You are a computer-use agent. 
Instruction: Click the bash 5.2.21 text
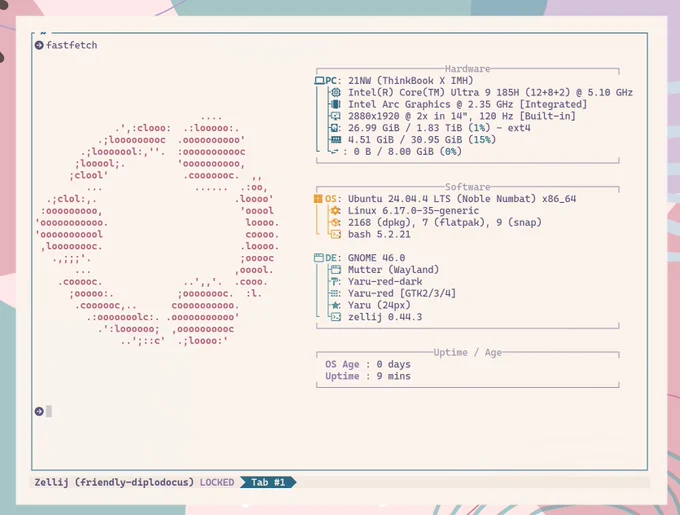click(x=379, y=234)
